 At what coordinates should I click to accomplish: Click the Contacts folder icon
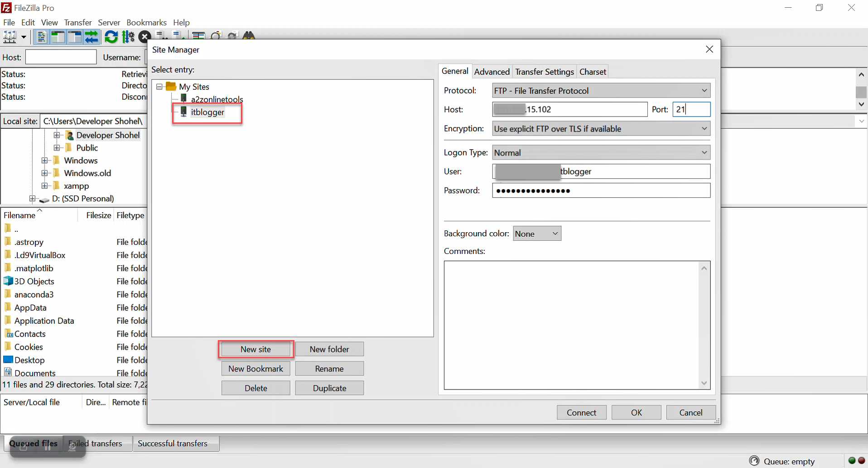click(x=8, y=333)
